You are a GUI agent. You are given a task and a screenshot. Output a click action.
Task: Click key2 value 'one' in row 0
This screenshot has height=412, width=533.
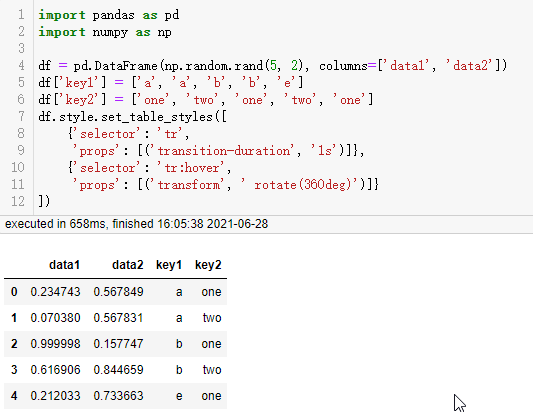coord(211,292)
